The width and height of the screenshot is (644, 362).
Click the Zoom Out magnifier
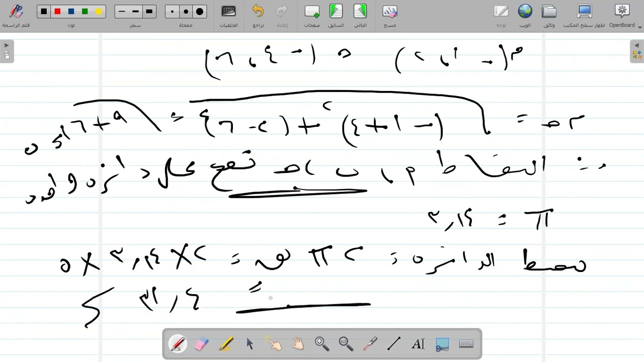coord(346,344)
